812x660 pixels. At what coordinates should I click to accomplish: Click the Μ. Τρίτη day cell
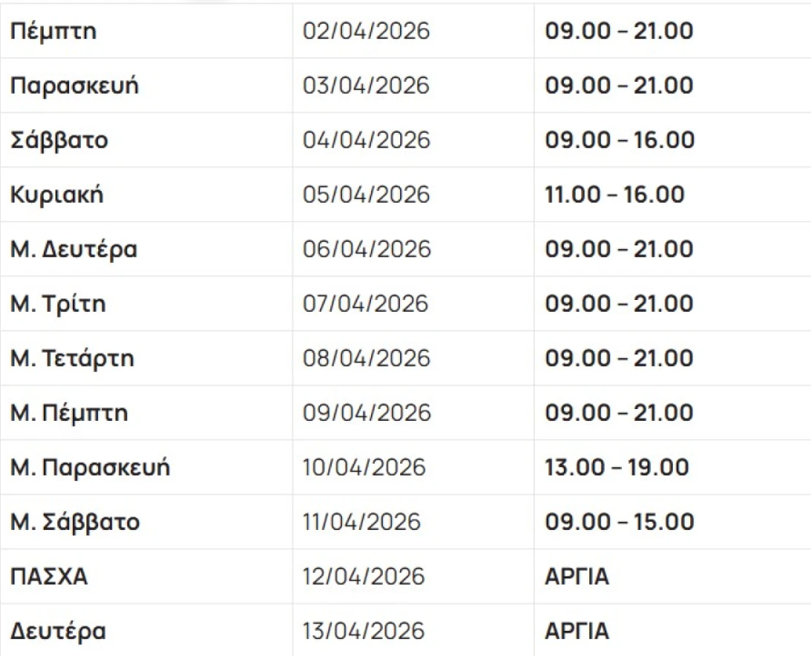click(57, 305)
